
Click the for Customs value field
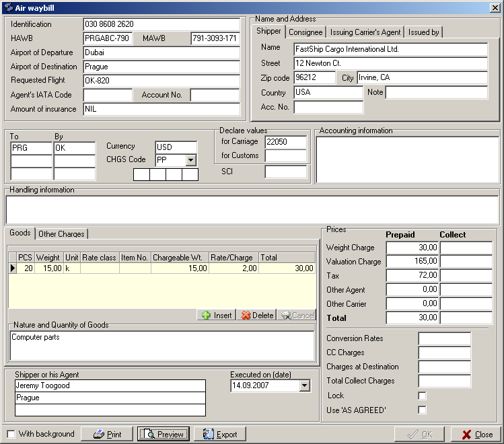[286, 156]
